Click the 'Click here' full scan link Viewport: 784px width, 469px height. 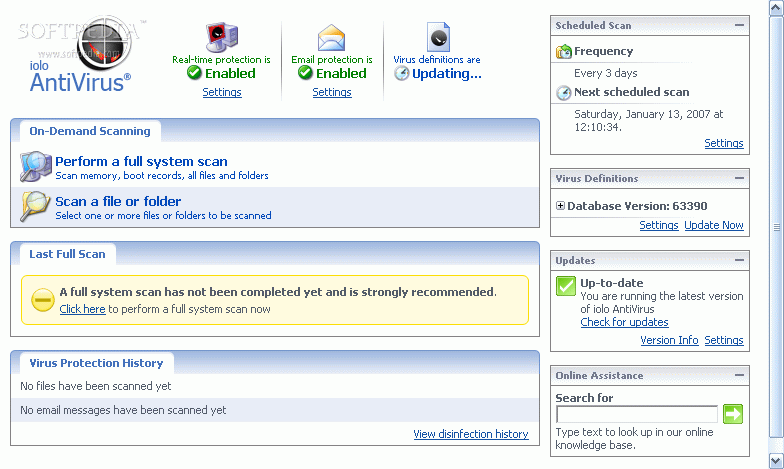[x=82, y=309]
